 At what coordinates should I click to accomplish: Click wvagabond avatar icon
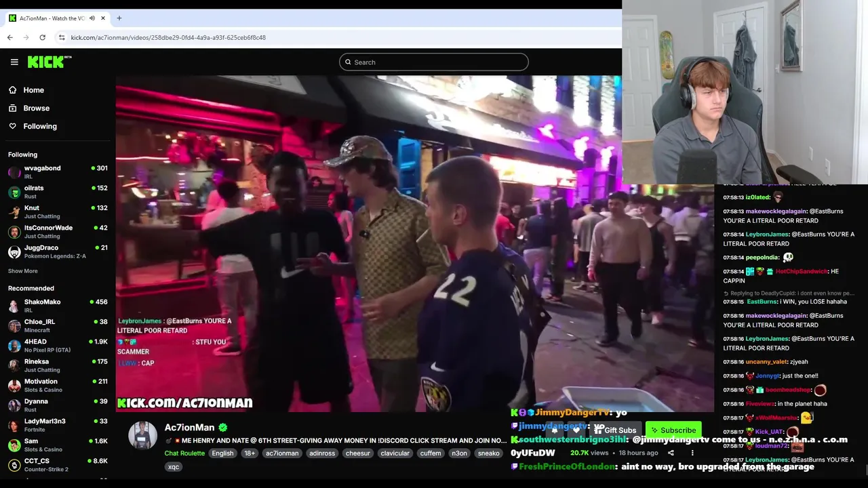click(x=14, y=172)
